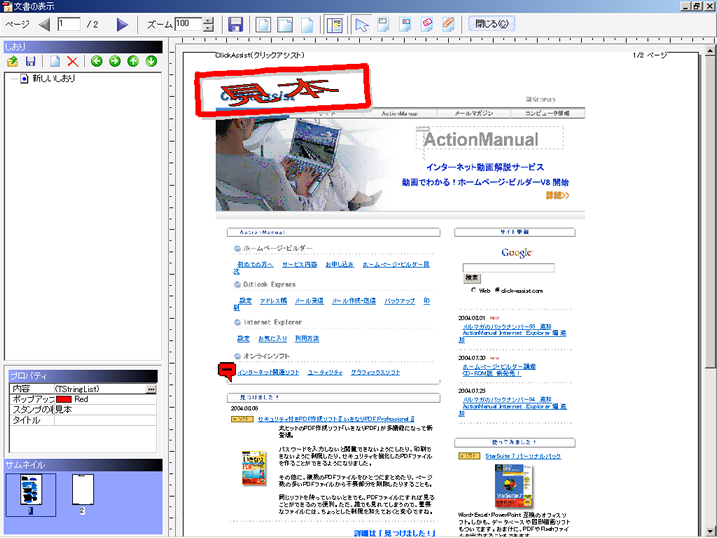Screen dimensions: 717x538
Task: Increase zoom with the up stepper
Action: click(x=208, y=21)
